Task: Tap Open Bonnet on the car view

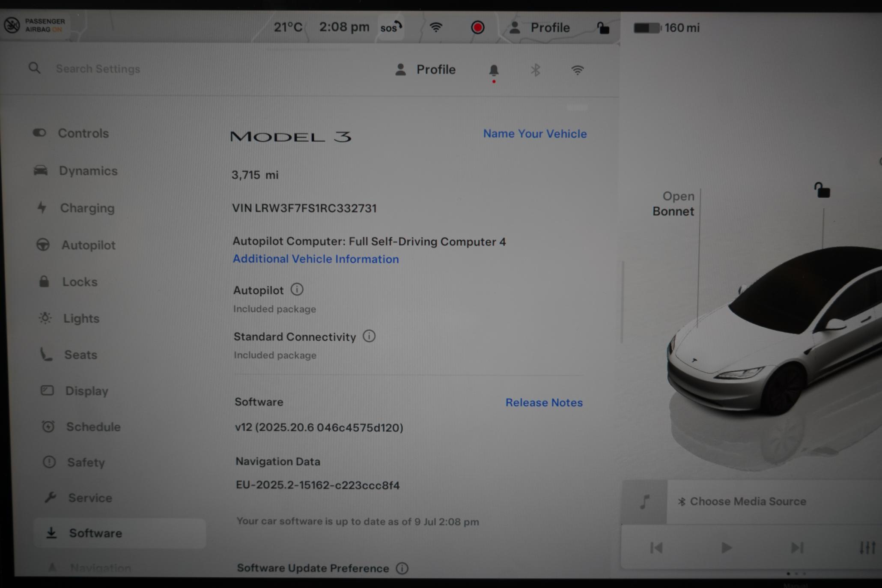Action: pos(673,204)
